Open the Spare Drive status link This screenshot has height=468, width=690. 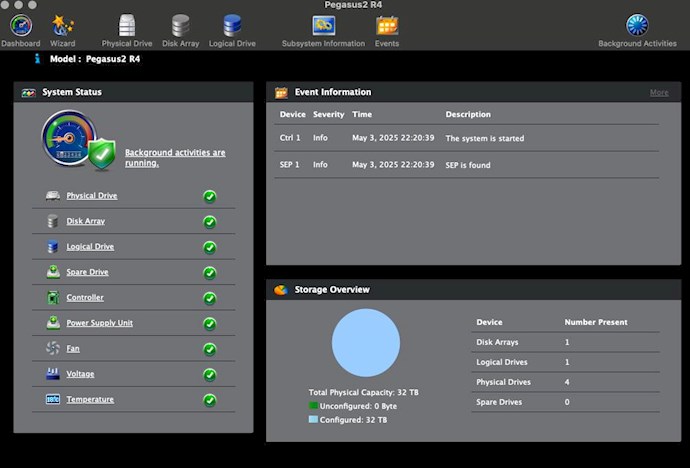[87, 272]
